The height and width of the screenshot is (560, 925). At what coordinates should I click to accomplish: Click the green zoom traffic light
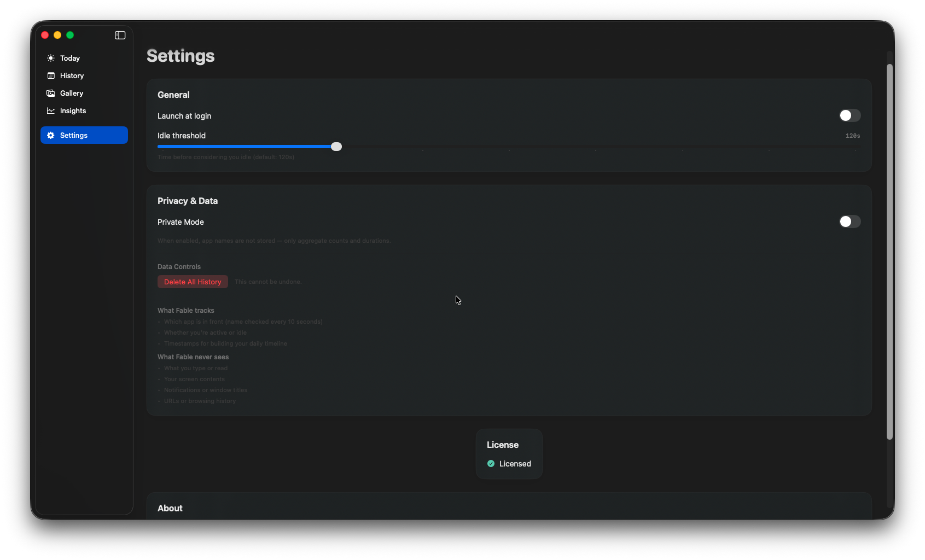pyautogui.click(x=70, y=35)
